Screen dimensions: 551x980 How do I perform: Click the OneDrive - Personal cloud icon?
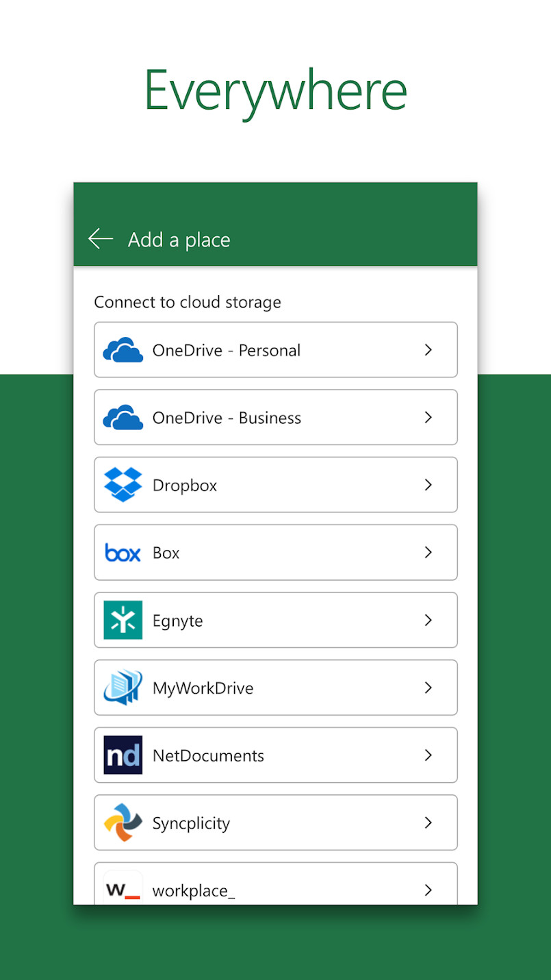coord(123,350)
